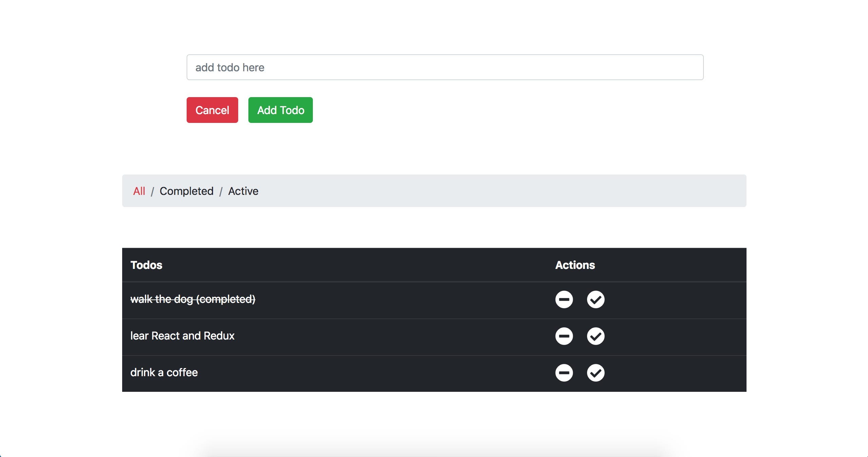Click the checkmark icon for 'walk the dog'

tap(596, 299)
